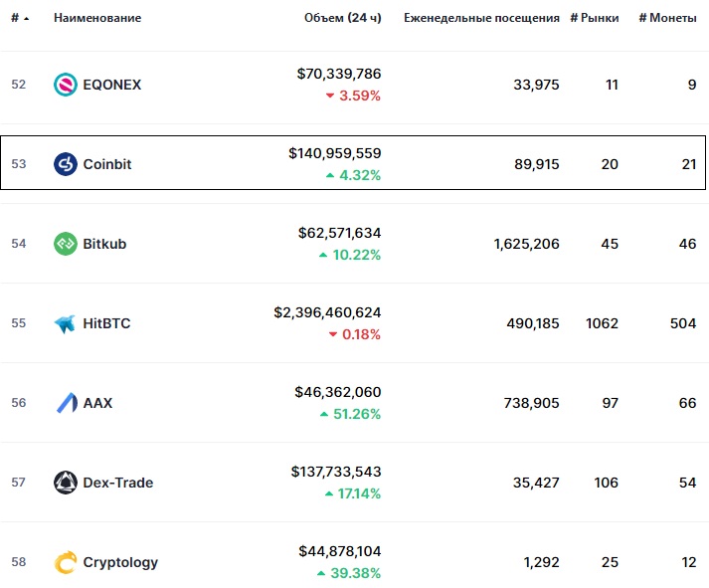
Task: Sort by Объем (24 ч) column header
Action: pyautogui.click(x=343, y=18)
